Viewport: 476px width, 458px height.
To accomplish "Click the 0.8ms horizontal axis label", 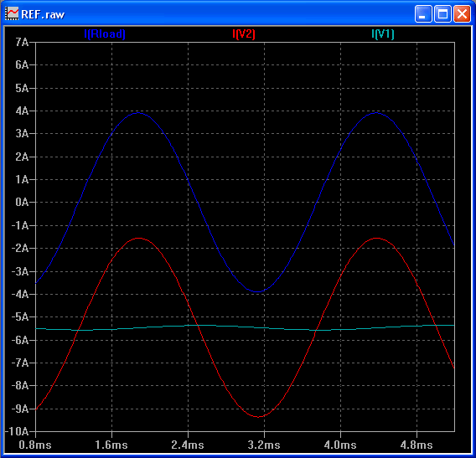I will (x=35, y=445).
